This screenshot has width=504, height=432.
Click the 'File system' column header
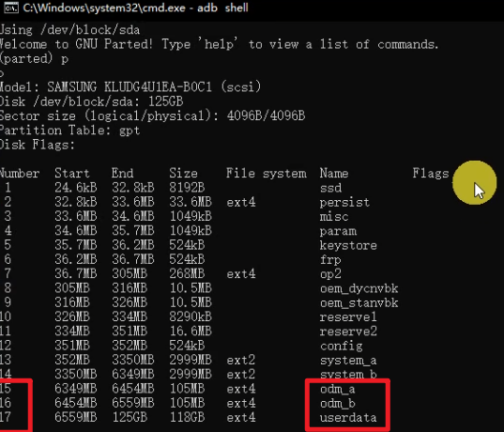tap(267, 174)
